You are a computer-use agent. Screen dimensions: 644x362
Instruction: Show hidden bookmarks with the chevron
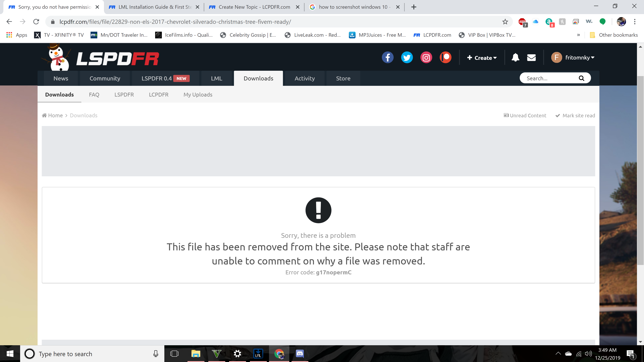click(x=578, y=35)
